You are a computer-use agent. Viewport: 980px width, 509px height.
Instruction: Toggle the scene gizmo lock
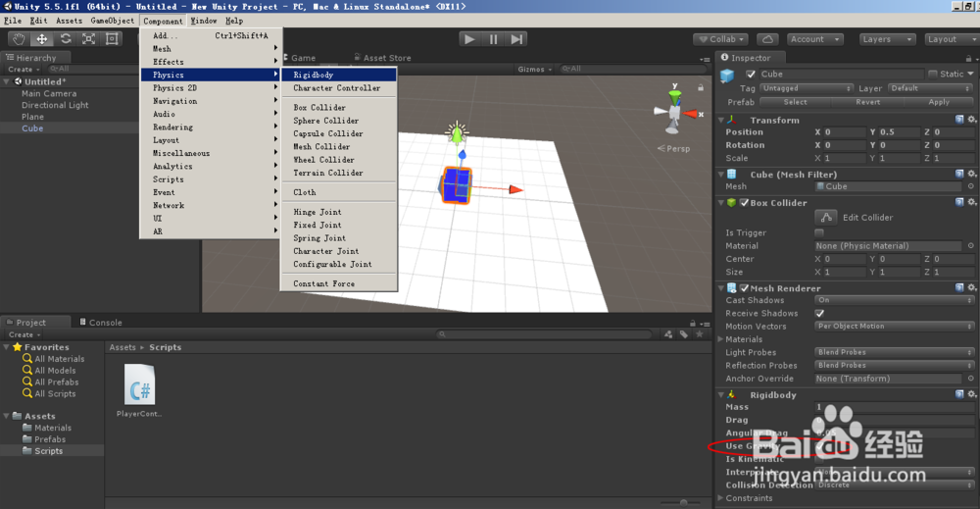(x=701, y=88)
